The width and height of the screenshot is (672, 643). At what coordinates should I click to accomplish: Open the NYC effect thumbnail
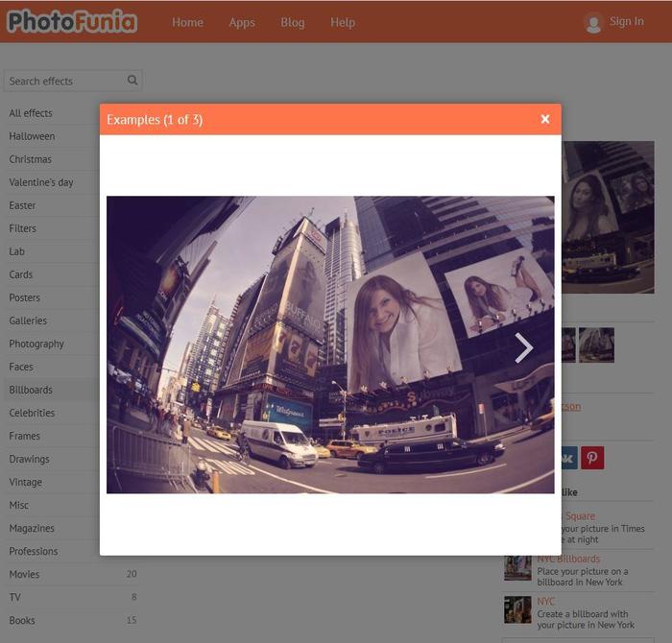pos(517,609)
